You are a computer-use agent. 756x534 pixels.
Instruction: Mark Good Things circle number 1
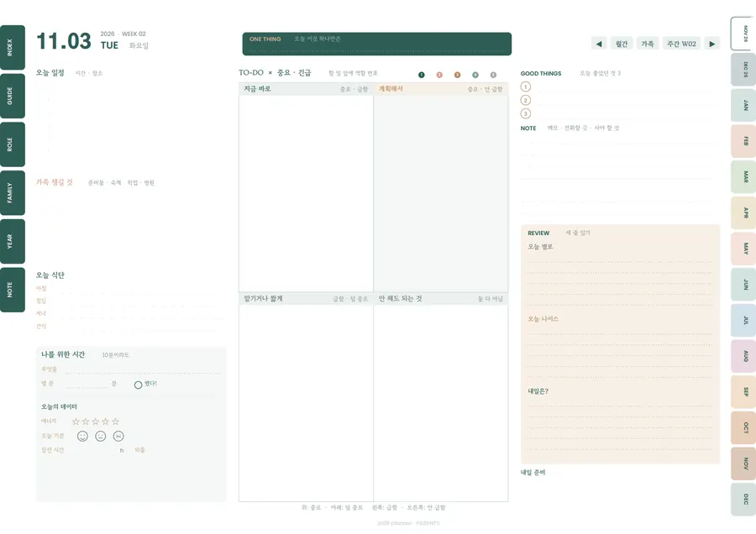click(x=526, y=86)
